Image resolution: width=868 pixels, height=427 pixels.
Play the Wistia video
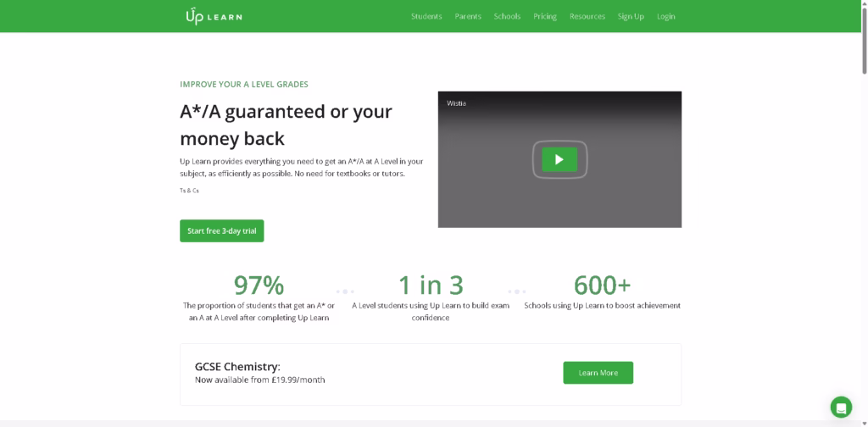pyautogui.click(x=559, y=159)
